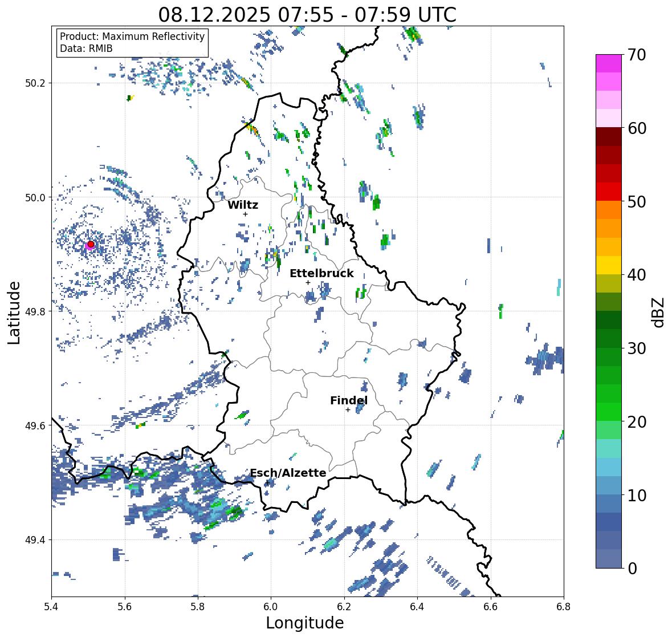This screenshot has height=637, width=672.
Task: Click the Latitude axis label
Action: point(14,313)
